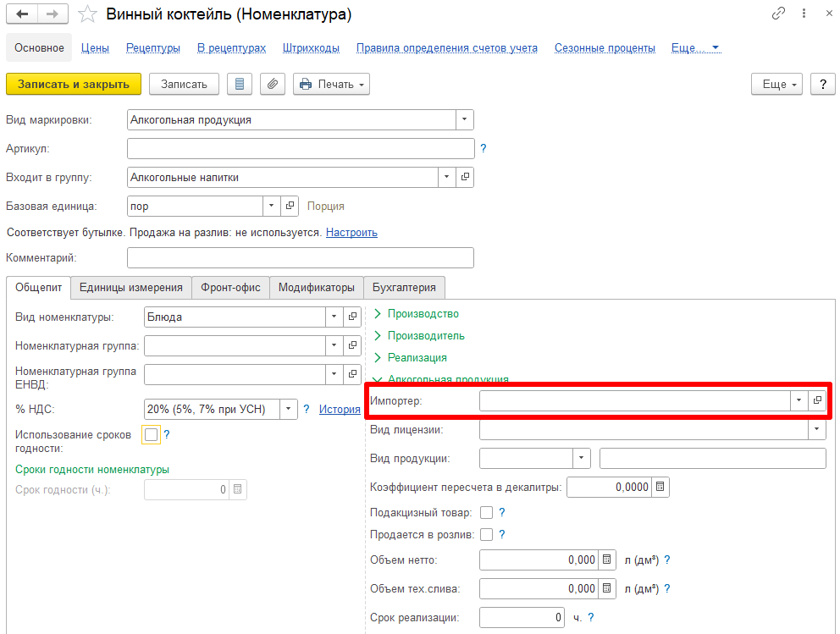840x634 pixels.
Task: Open Номенклатурная группа item form icon
Action: (x=352, y=346)
